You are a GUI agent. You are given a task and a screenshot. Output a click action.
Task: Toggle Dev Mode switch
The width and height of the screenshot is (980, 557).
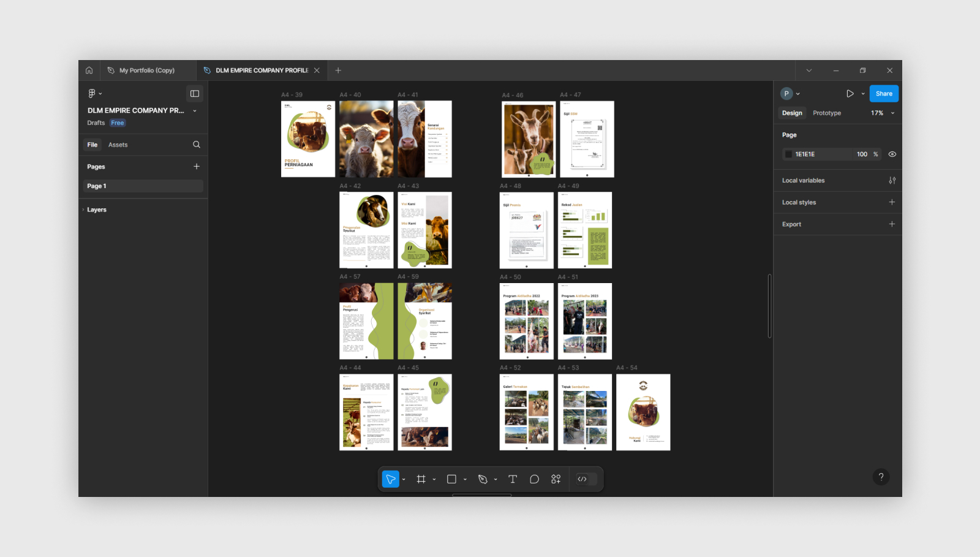click(586, 479)
